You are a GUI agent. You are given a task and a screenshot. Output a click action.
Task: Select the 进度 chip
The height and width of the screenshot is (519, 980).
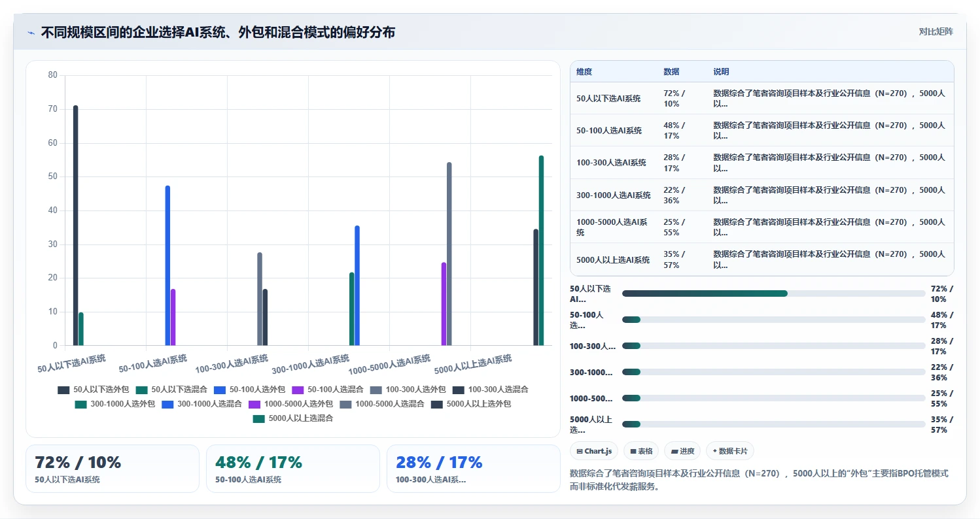pyautogui.click(x=682, y=451)
